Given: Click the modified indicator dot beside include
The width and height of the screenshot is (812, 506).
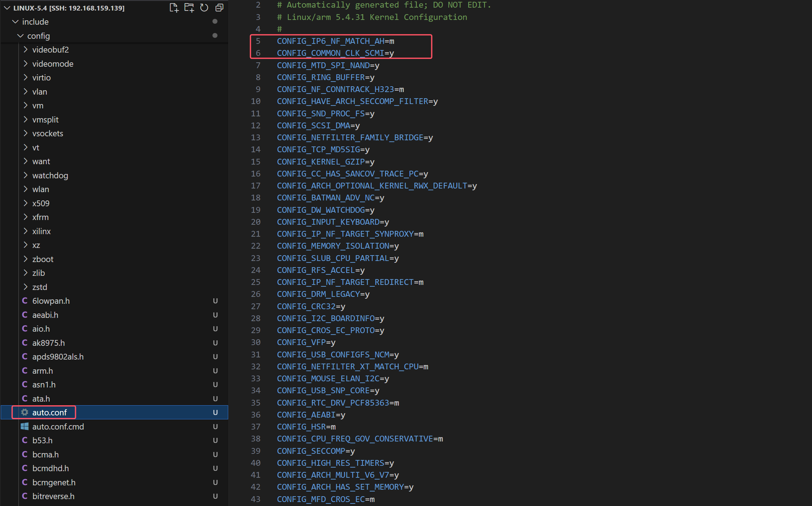Looking at the screenshot, I should coord(215,21).
